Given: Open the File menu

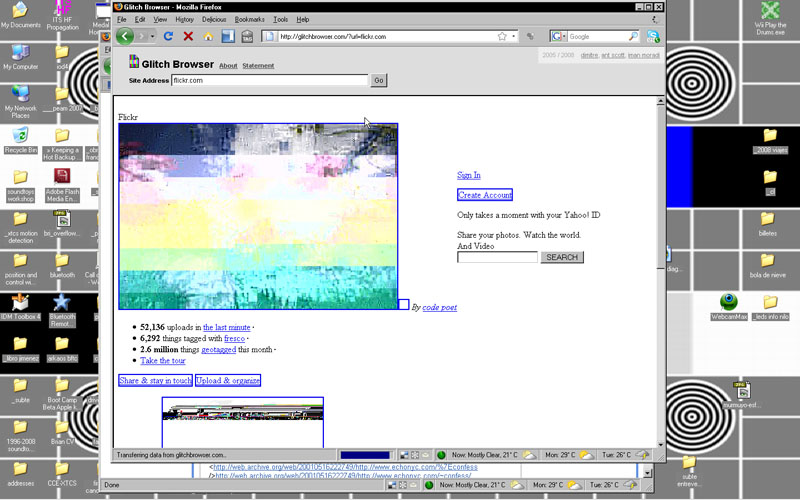Looking at the screenshot, I should (x=121, y=19).
